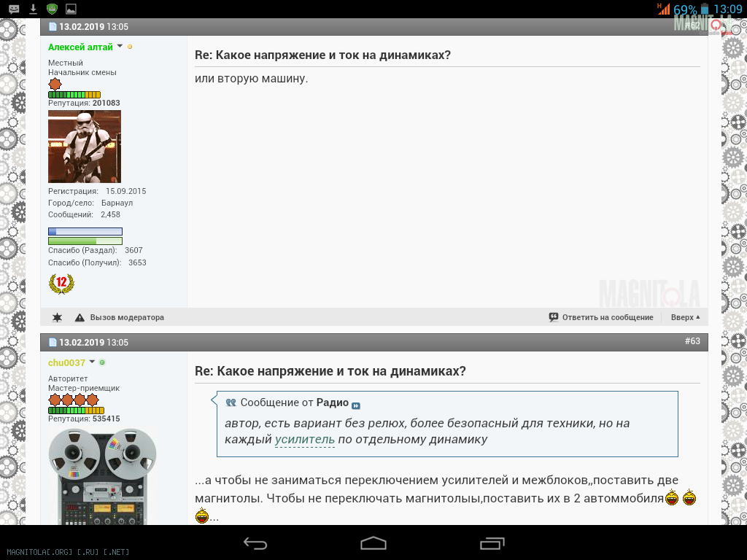The width and height of the screenshot is (747, 560).
Task: Click the star icon beside Вызов модератора
Action: [x=57, y=318]
